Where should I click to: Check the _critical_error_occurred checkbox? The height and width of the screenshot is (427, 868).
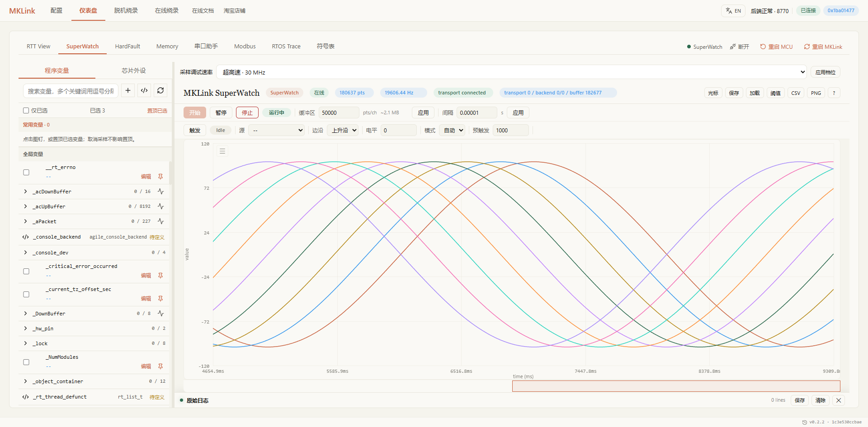tap(26, 271)
